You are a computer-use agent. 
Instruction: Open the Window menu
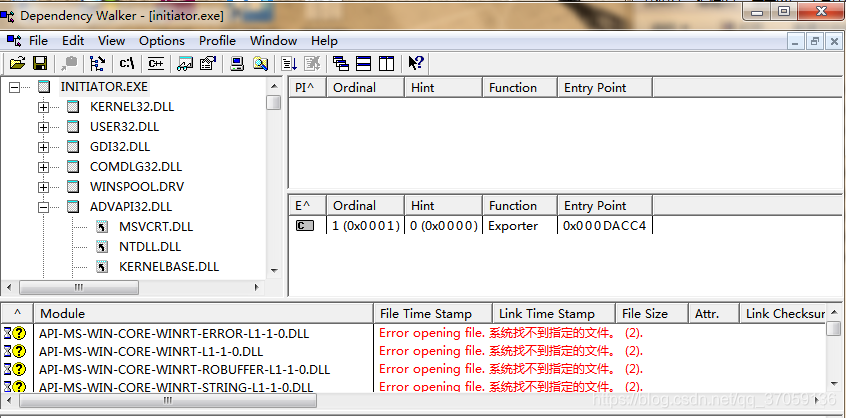(x=274, y=41)
